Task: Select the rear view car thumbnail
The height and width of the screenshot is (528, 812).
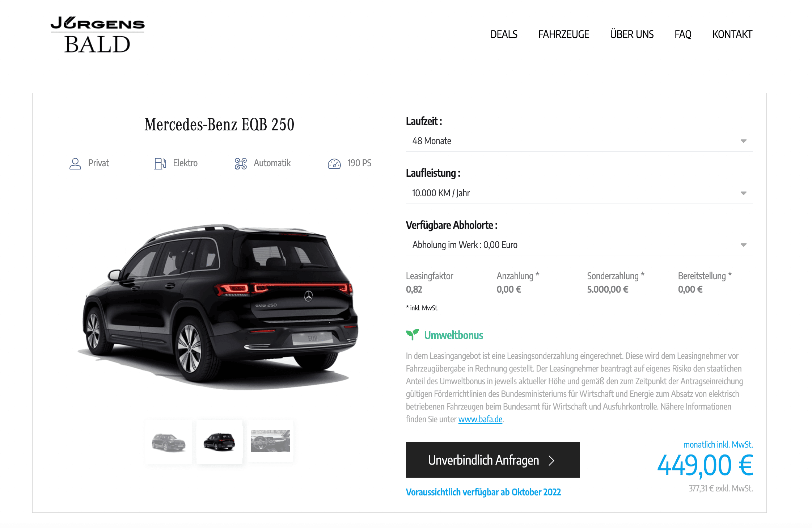Action: click(x=219, y=442)
